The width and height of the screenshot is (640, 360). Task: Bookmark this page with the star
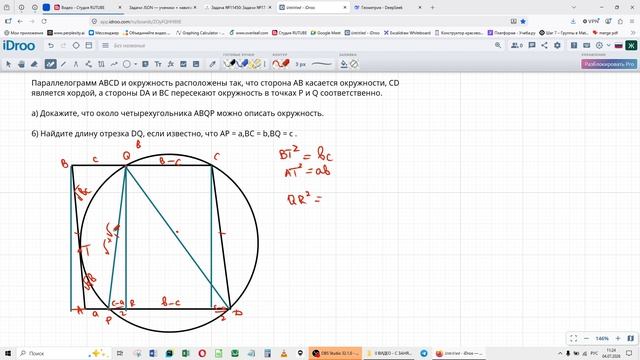tap(523, 21)
